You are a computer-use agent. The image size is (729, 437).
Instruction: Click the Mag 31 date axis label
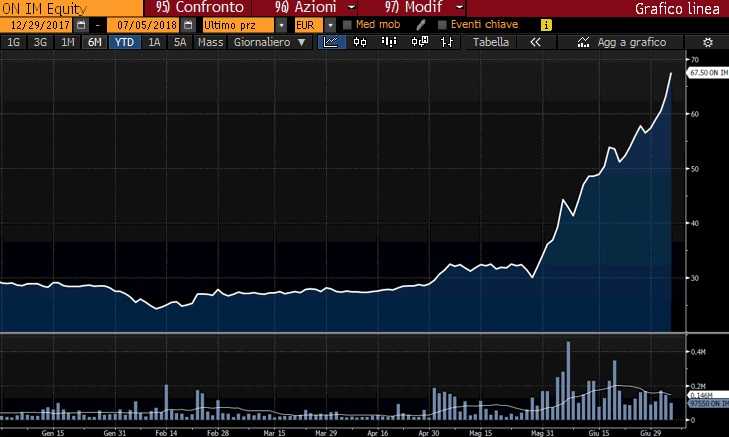(542, 433)
